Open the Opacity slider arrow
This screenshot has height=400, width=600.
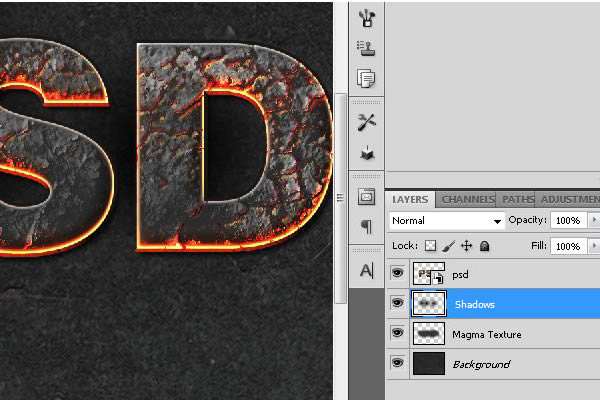594,220
